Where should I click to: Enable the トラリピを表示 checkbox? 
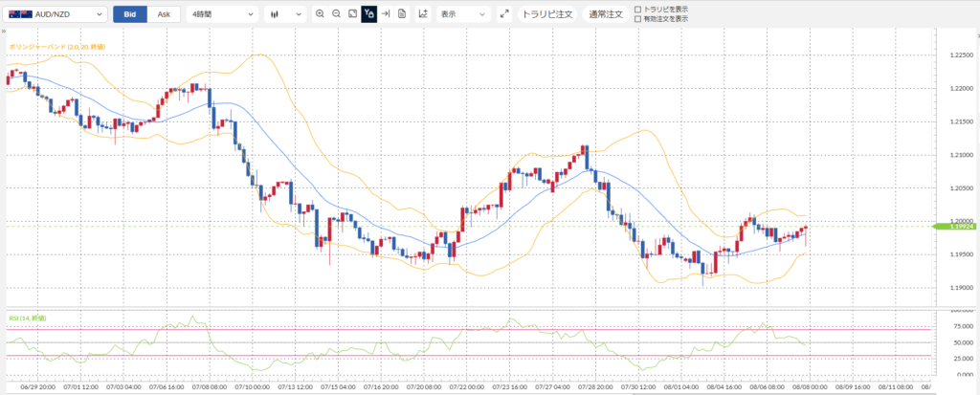coord(637,10)
